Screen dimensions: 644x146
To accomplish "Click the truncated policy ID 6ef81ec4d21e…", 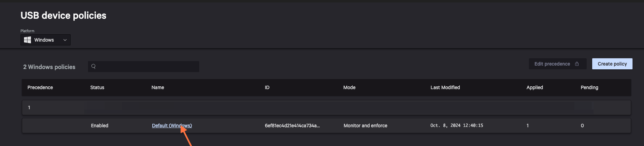I will (x=292, y=126).
